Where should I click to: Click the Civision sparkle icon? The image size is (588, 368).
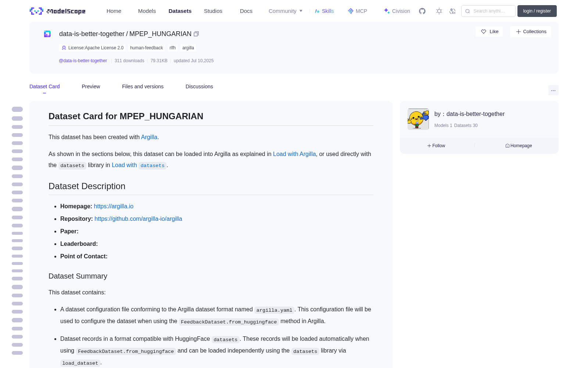click(387, 11)
